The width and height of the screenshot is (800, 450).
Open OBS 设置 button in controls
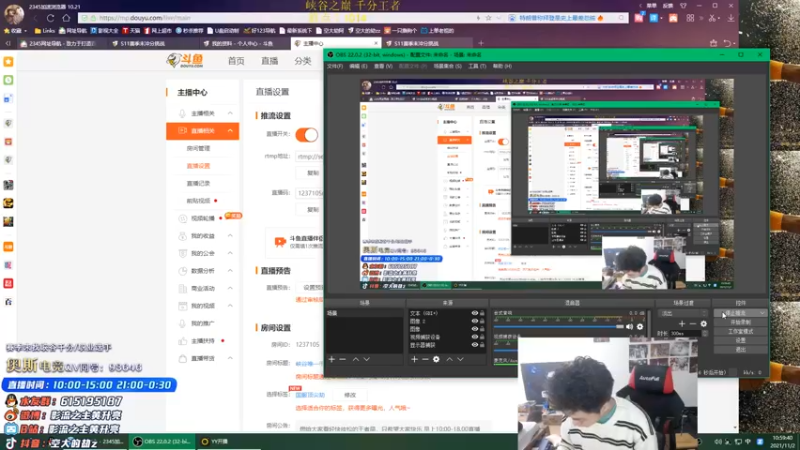740,340
